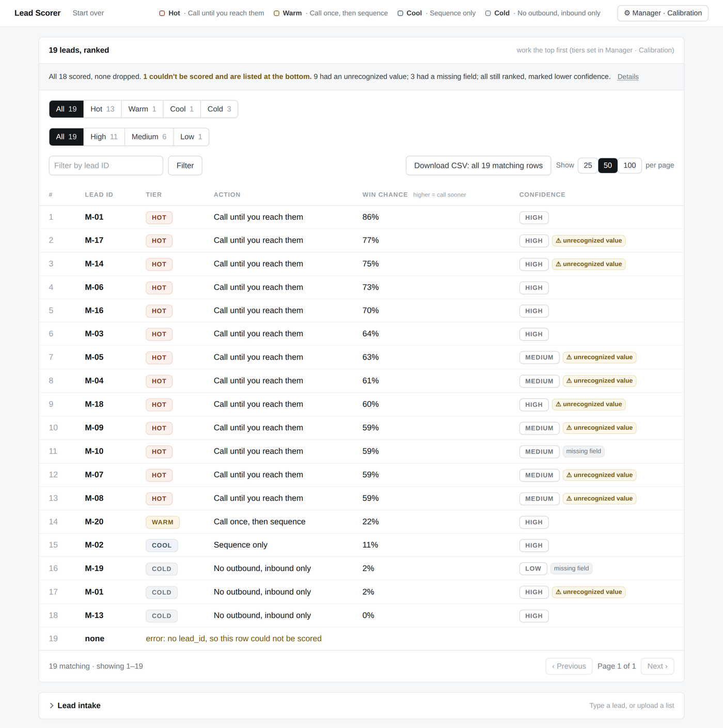Screen dimensions: 723x728
Task: Click the Tier column header
Action: [x=154, y=195]
